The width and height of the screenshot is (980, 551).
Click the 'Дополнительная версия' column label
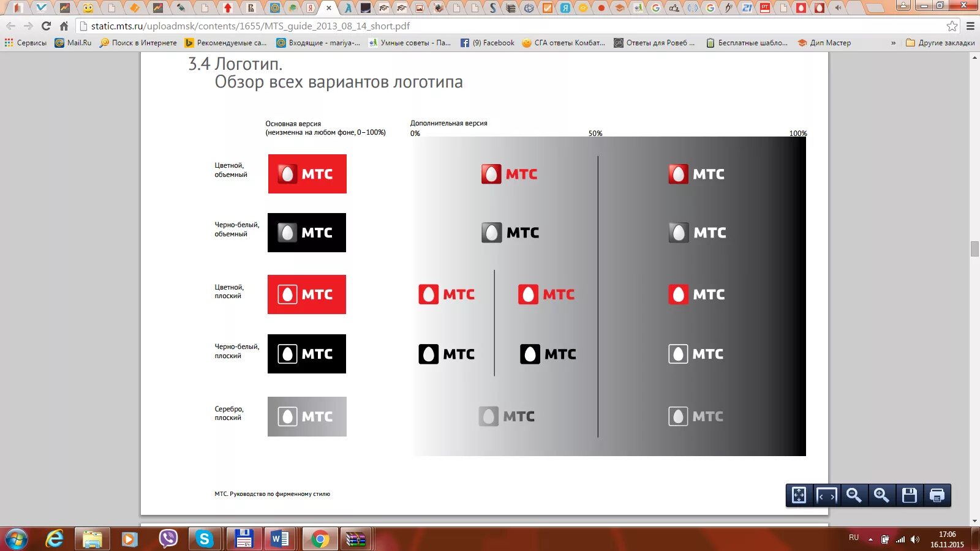tap(449, 123)
